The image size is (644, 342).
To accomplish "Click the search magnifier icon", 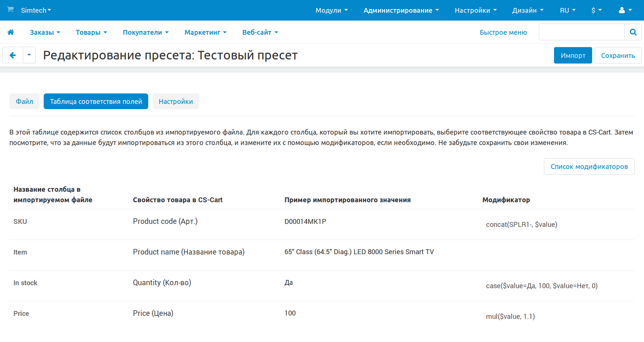I will [633, 32].
